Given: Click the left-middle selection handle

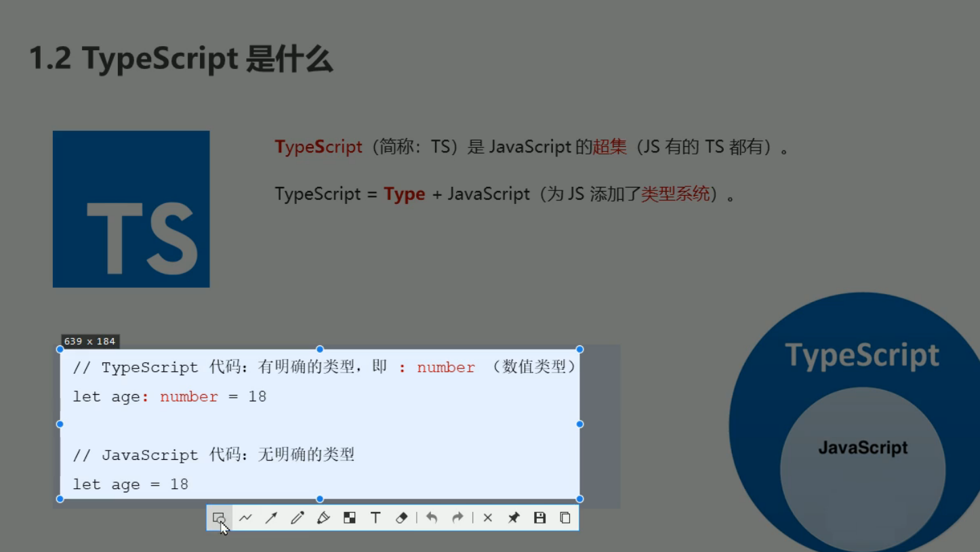Looking at the screenshot, I should pos(60,424).
